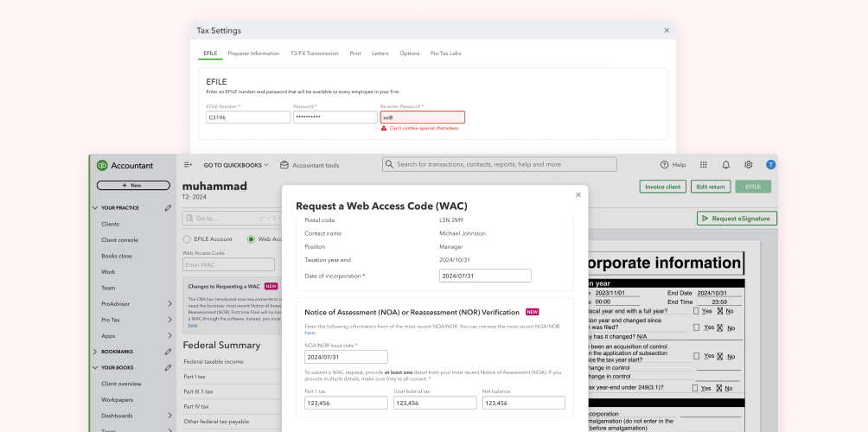Open the settings gear icon
Screen dimensions: 868x432
tap(749, 164)
